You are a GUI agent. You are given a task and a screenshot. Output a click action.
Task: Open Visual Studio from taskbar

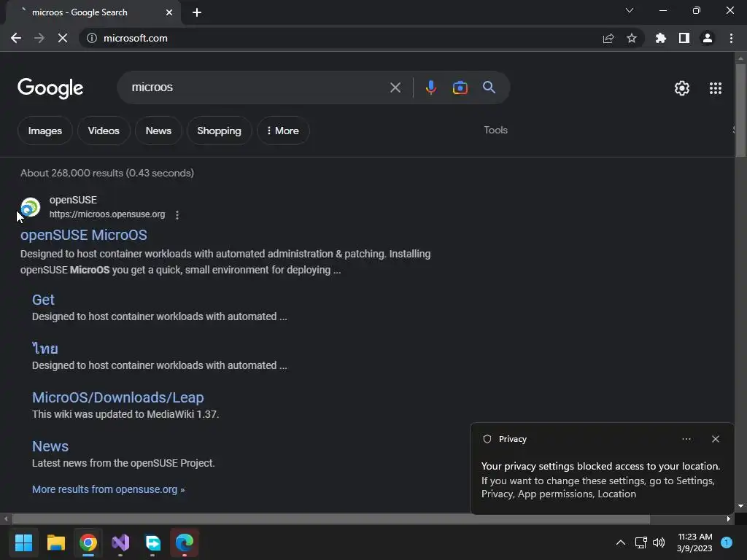coord(120,542)
